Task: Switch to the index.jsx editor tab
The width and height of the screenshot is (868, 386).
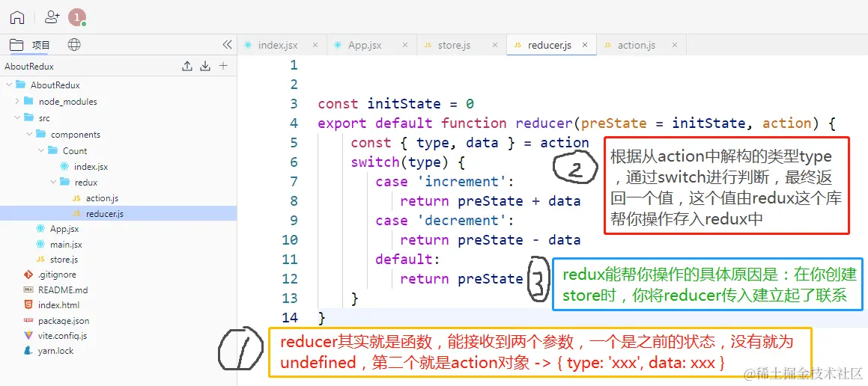Action: point(277,46)
